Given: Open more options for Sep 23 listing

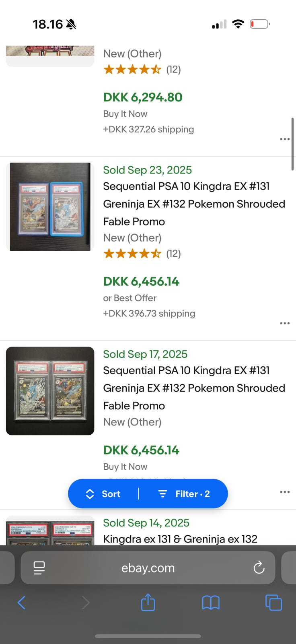Looking at the screenshot, I should tap(285, 323).
